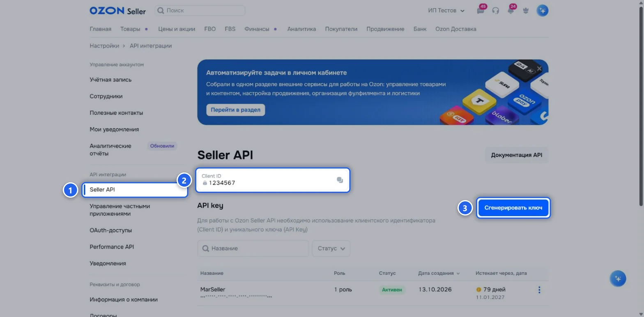This screenshot has width=644, height=317.
Task: Open the three-dot menu for MarSeller key
Action: 539,290
